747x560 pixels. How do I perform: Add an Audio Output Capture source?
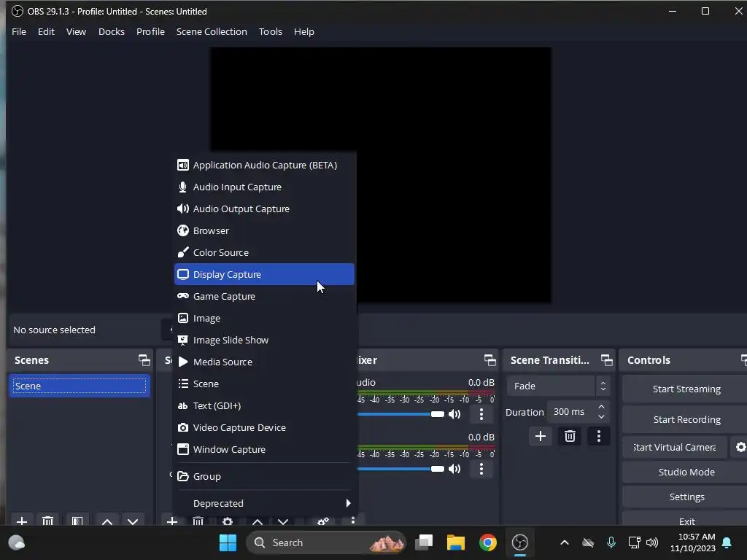pos(264,209)
